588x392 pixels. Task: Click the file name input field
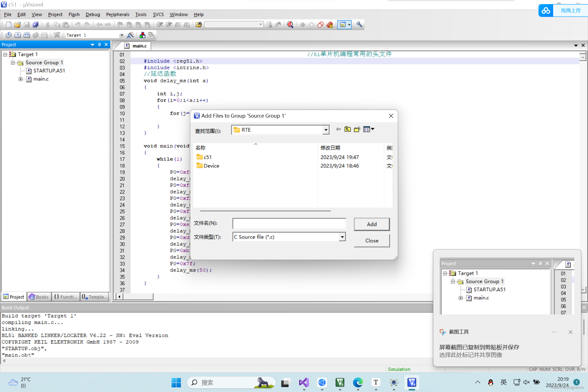[x=289, y=223]
